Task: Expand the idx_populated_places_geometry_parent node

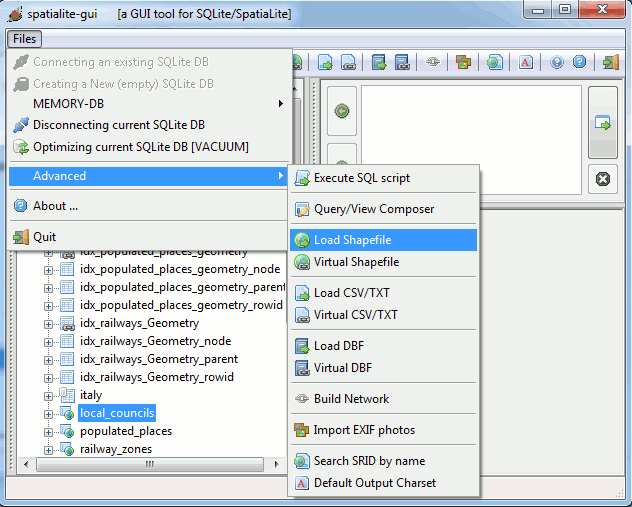Action: pyautogui.click(x=48, y=288)
